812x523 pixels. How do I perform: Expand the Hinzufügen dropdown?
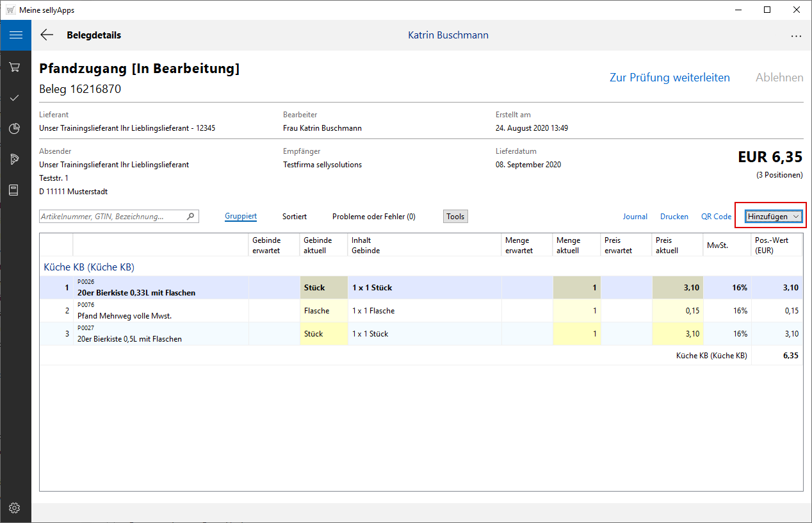[x=773, y=217]
